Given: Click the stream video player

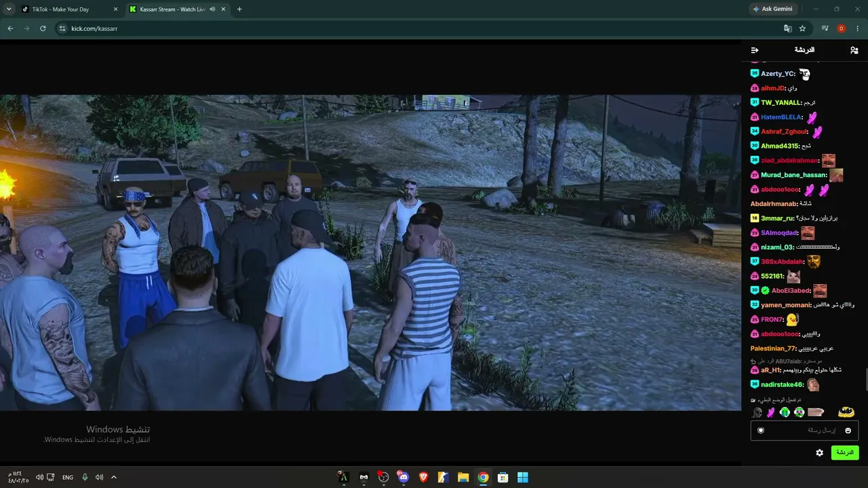Looking at the screenshot, I should [x=370, y=252].
